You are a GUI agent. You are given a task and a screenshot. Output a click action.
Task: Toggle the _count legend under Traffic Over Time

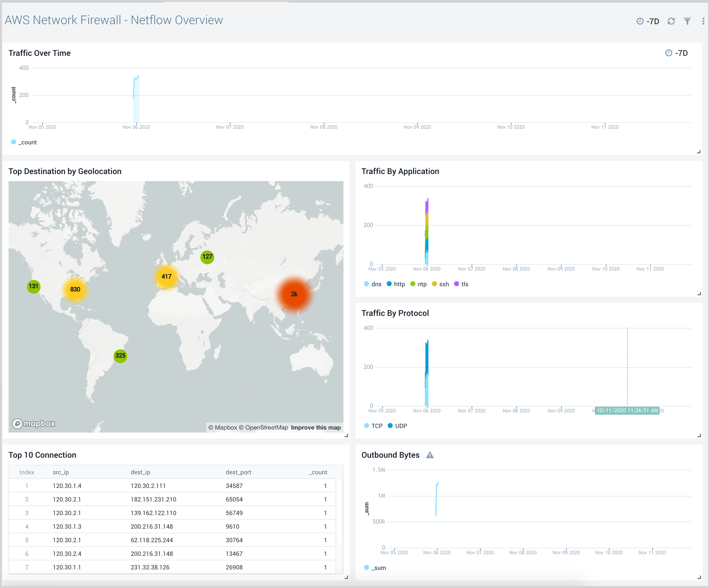[x=24, y=142]
